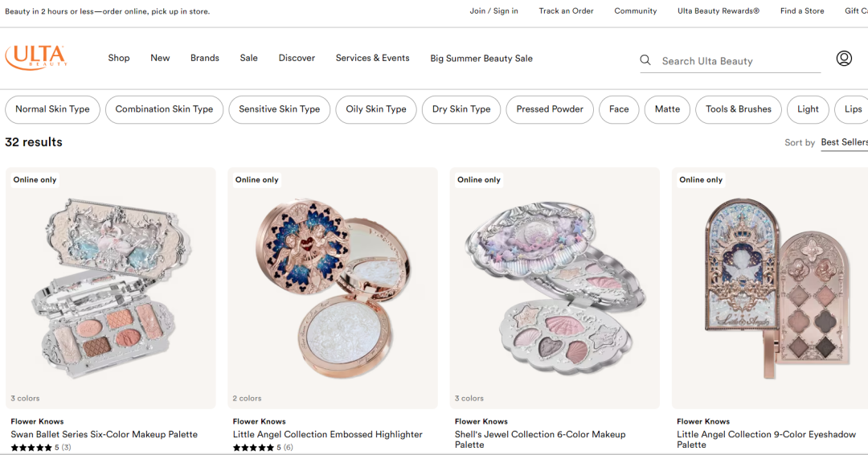Toggle the Normal Skin Type filter
868x455 pixels.
click(52, 109)
